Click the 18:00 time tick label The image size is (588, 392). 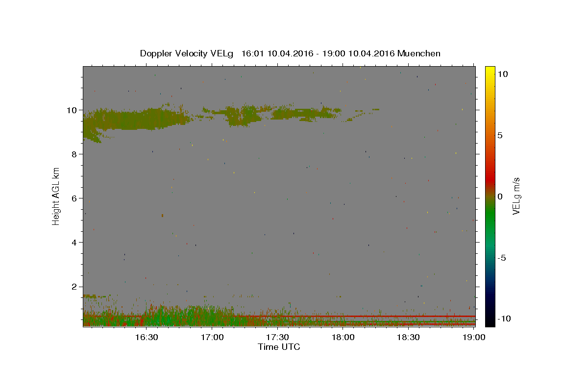(x=343, y=337)
